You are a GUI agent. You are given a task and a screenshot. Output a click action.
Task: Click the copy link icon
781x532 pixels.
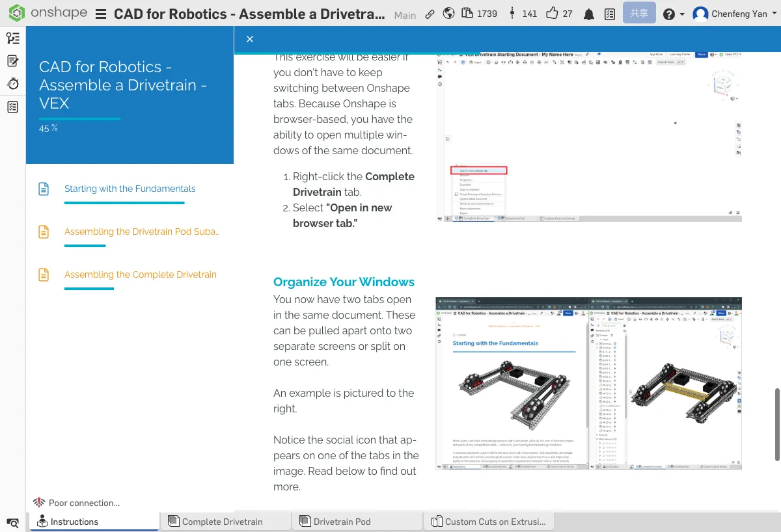430,14
